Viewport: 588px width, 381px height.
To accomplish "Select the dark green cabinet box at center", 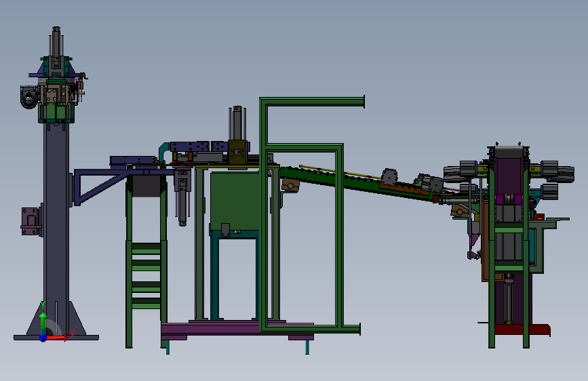I will point(235,201).
